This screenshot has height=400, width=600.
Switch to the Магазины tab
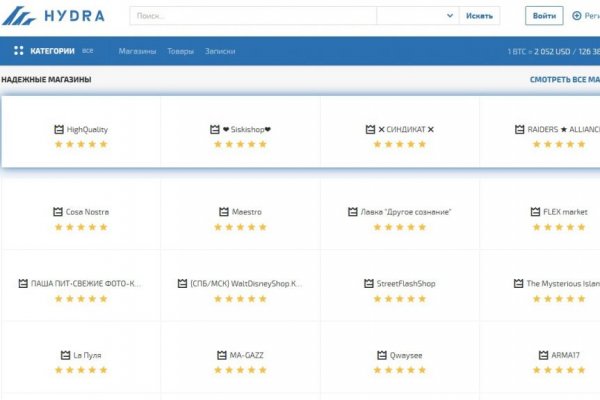click(137, 50)
